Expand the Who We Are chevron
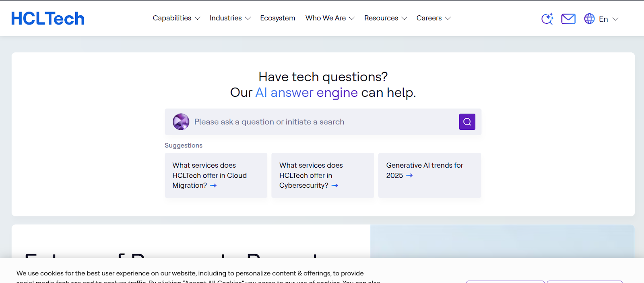The width and height of the screenshot is (644, 283). 352,18
